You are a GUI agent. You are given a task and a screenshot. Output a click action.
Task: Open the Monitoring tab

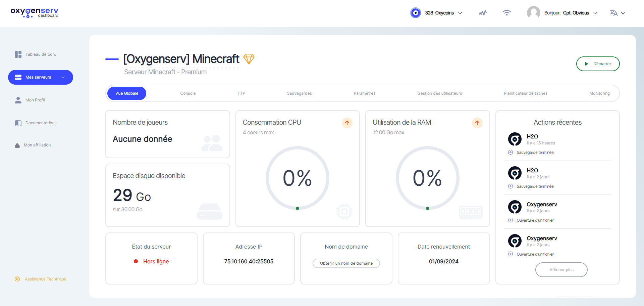[600, 93]
